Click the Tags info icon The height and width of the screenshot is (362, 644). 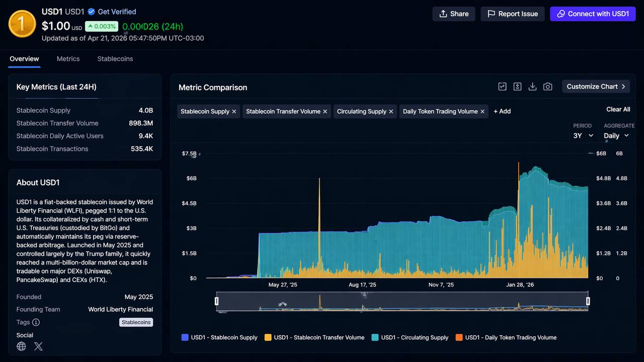[x=36, y=322]
